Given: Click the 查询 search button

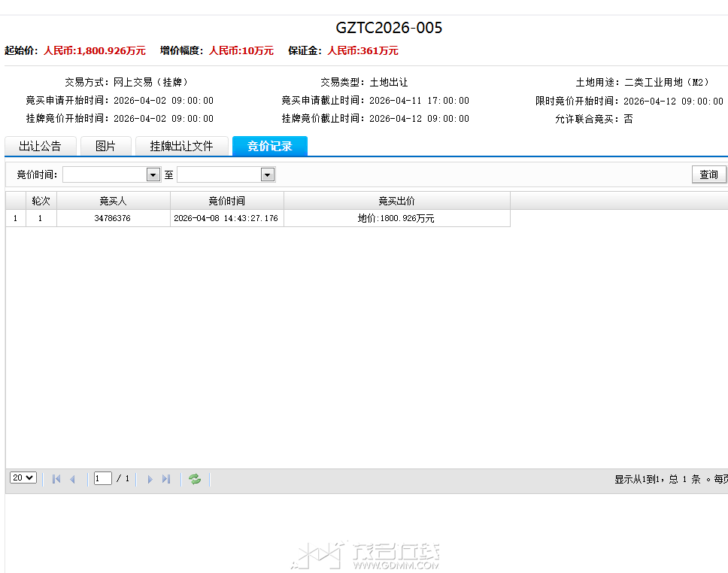Looking at the screenshot, I should coord(708,174).
